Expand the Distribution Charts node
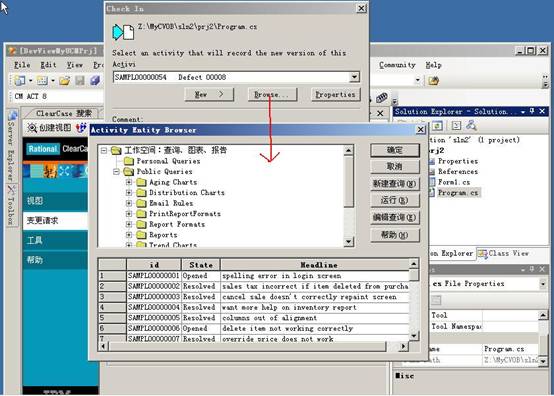 click(x=129, y=193)
